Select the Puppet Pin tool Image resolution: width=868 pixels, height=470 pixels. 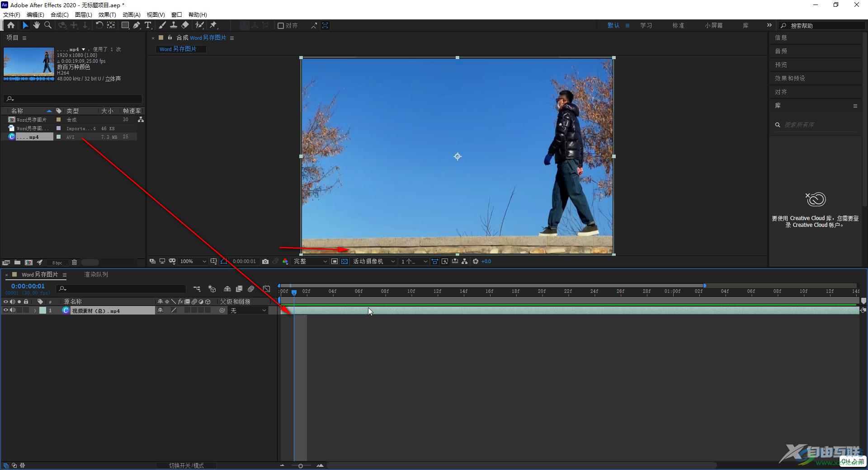(213, 25)
